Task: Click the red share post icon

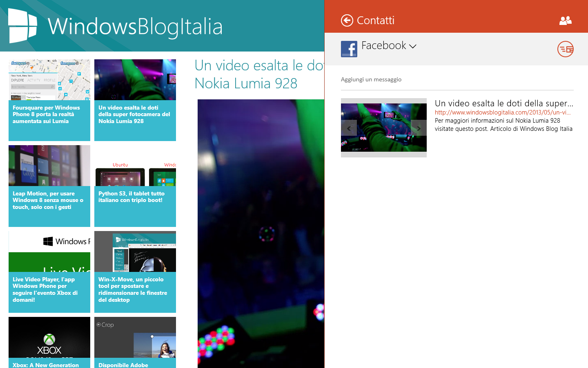Action: click(566, 49)
